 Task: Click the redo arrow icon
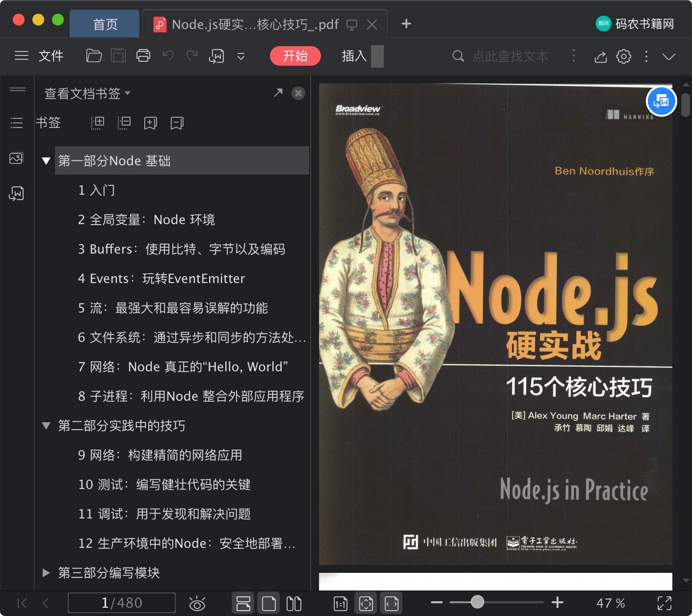[x=192, y=56]
